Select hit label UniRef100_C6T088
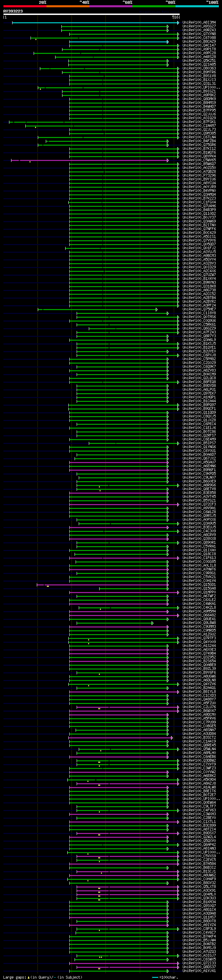Screen dimensions: 222x980 click(x=199, y=38)
